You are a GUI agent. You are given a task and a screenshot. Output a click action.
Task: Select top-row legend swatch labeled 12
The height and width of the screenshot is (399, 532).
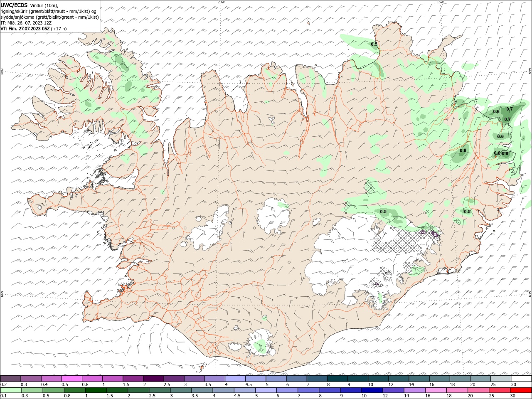click(398, 379)
